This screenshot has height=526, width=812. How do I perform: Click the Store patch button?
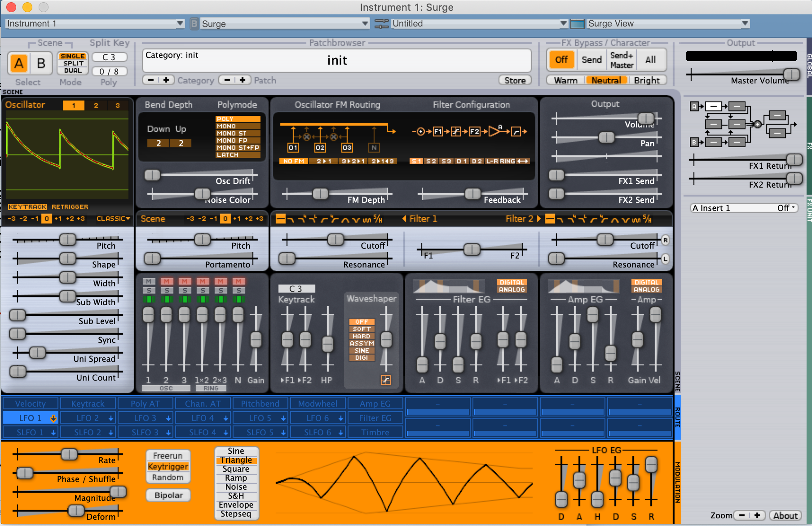click(515, 80)
